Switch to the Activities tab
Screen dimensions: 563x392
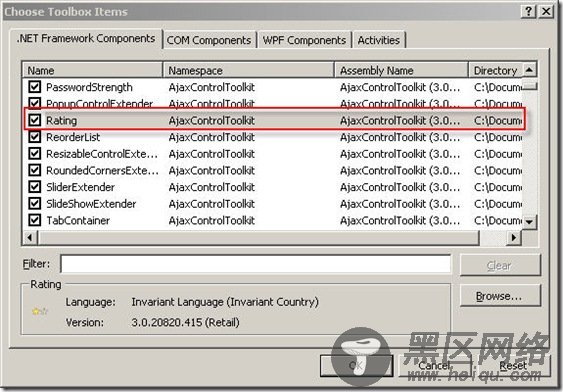[378, 40]
